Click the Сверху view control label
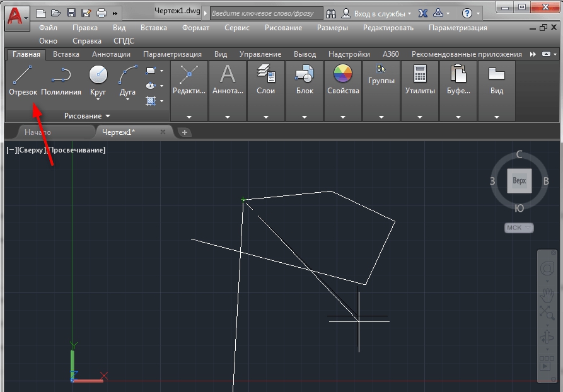The height and width of the screenshot is (392, 563). point(30,150)
